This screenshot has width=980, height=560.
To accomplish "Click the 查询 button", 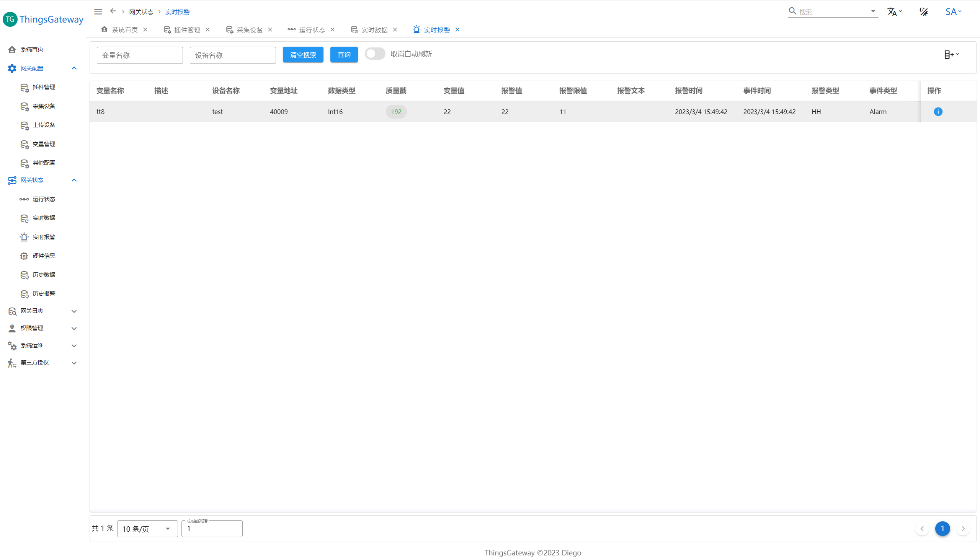I will pos(343,55).
